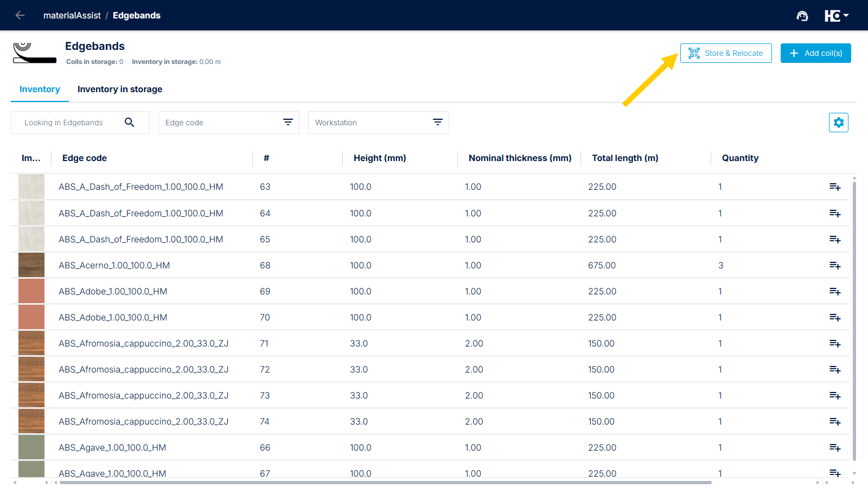Sort by Nominal thickness (mm) header
Screen dimensions: 868x488
(x=520, y=158)
